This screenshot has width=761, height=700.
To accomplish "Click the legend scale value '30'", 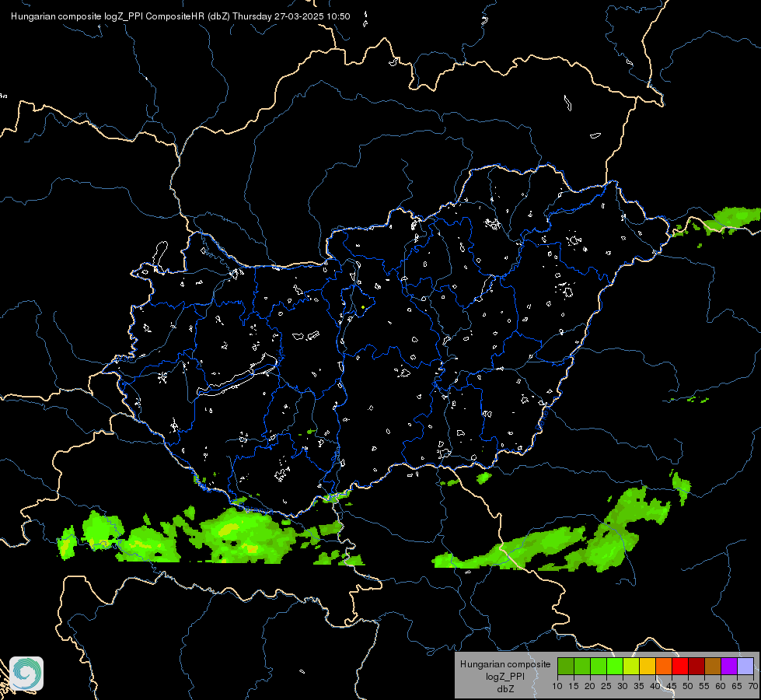I will pyautogui.click(x=622, y=686).
